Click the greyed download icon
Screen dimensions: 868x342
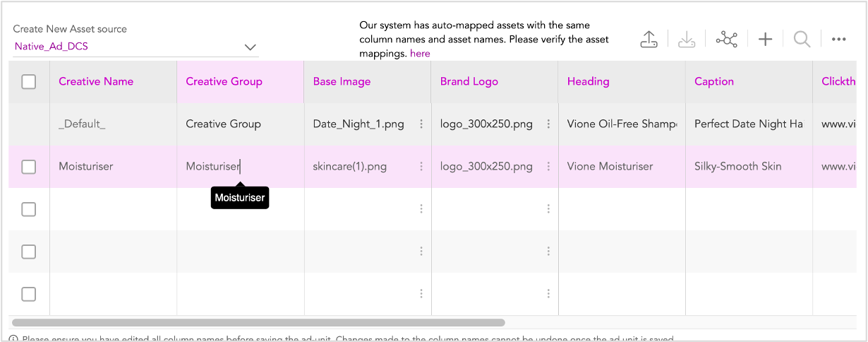pyautogui.click(x=687, y=40)
